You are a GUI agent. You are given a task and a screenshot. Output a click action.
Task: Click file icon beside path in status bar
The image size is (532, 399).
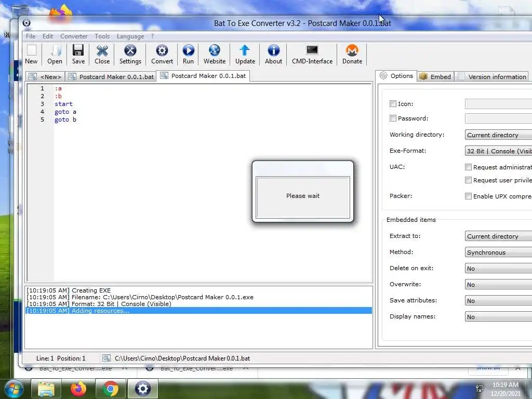point(106,358)
